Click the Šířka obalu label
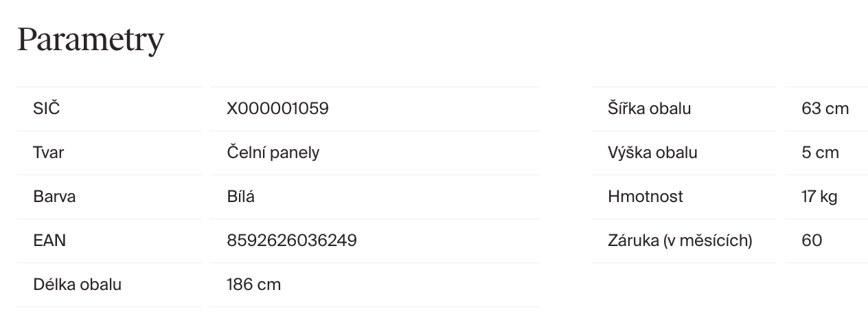Viewport: 868px width, 334px height. (649, 109)
